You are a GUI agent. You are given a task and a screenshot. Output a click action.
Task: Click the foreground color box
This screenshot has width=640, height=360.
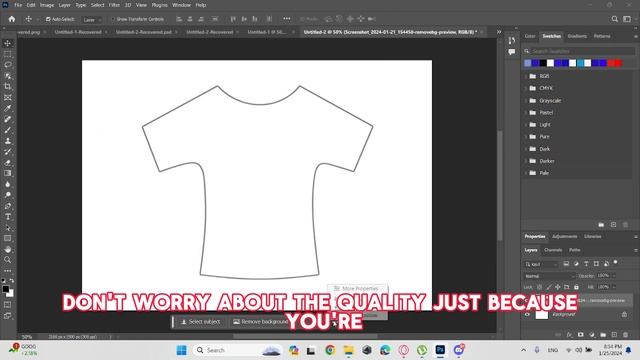[5, 289]
